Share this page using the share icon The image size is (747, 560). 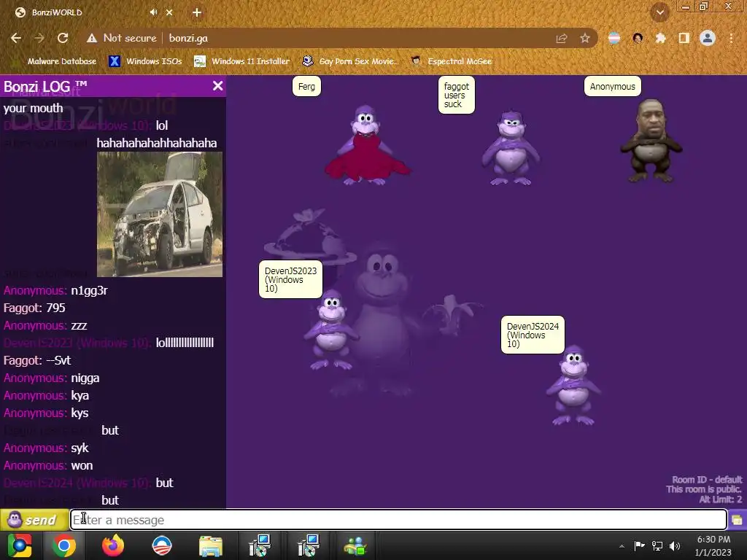[x=562, y=38]
